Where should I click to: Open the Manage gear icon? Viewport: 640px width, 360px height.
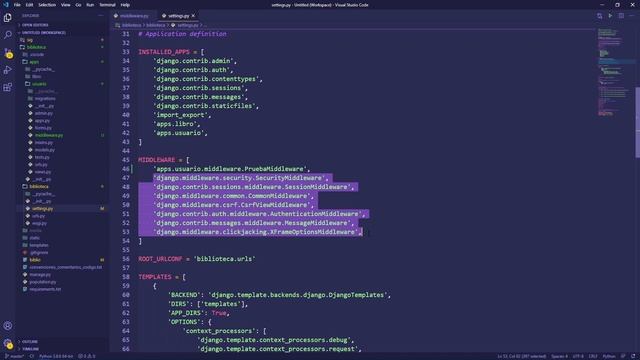pyautogui.click(x=8, y=344)
